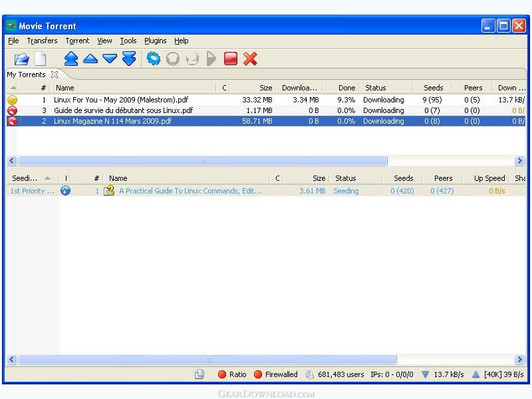Sort downloads by the Seeds column header
Image resolution: width=532 pixels, height=399 pixels.
coord(433,88)
